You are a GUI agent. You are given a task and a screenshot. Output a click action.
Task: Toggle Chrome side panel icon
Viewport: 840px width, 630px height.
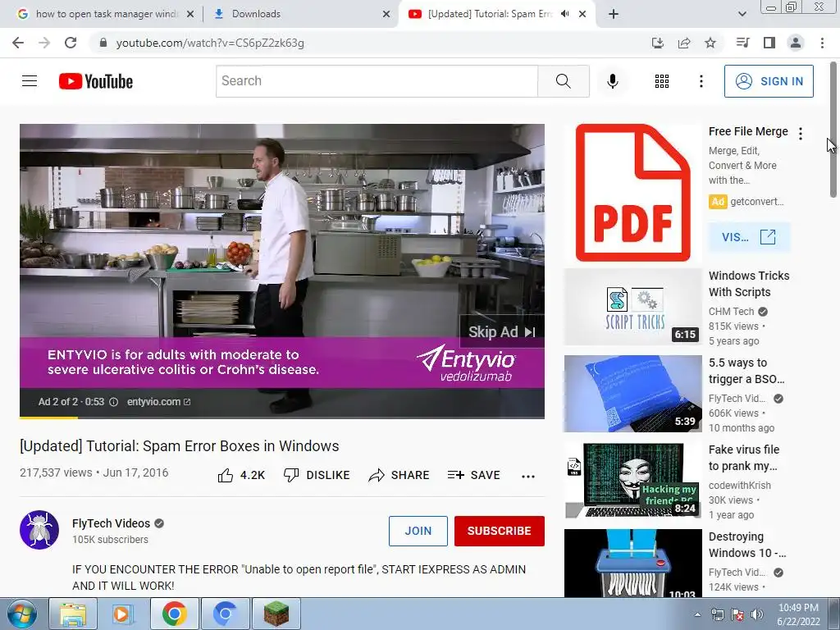[769, 43]
